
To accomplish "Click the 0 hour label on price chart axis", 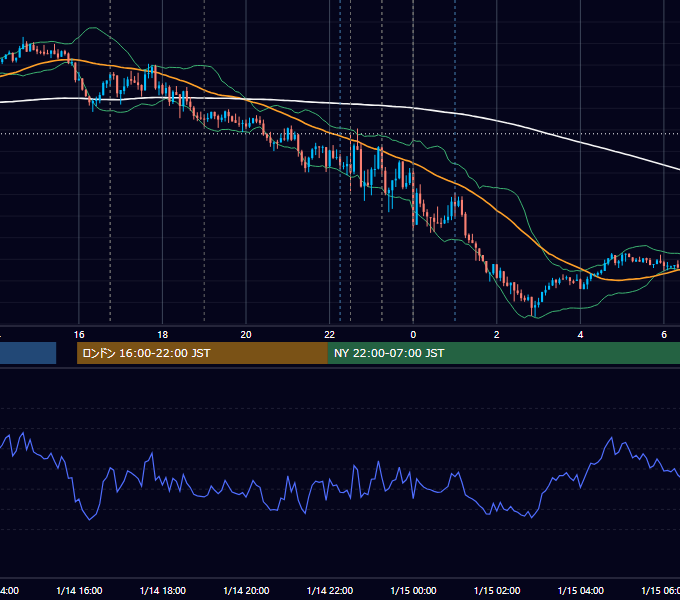I will click(413, 335).
